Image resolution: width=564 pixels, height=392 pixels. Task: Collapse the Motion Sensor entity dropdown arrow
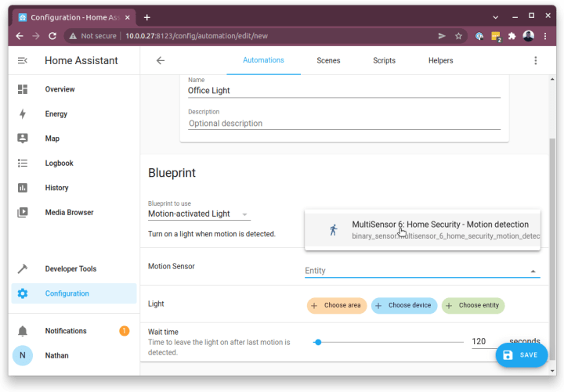533,272
